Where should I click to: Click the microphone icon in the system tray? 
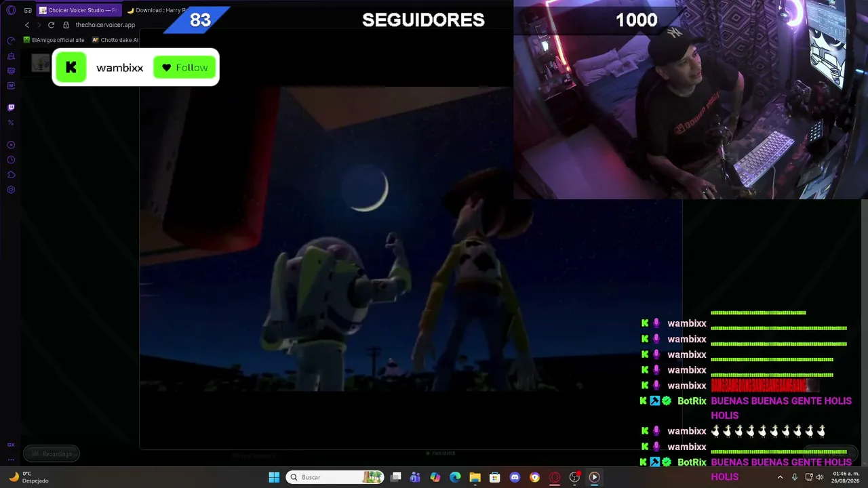pyautogui.click(x=794, y=477)
